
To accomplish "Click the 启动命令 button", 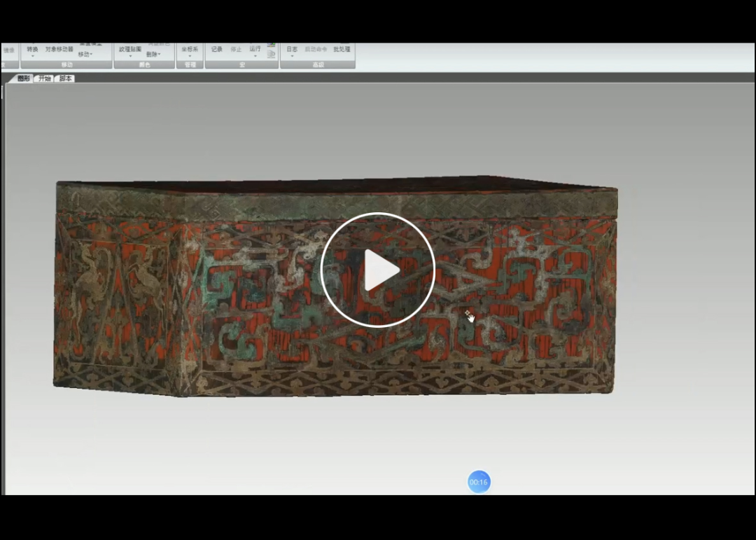I will tap(316, 49).
